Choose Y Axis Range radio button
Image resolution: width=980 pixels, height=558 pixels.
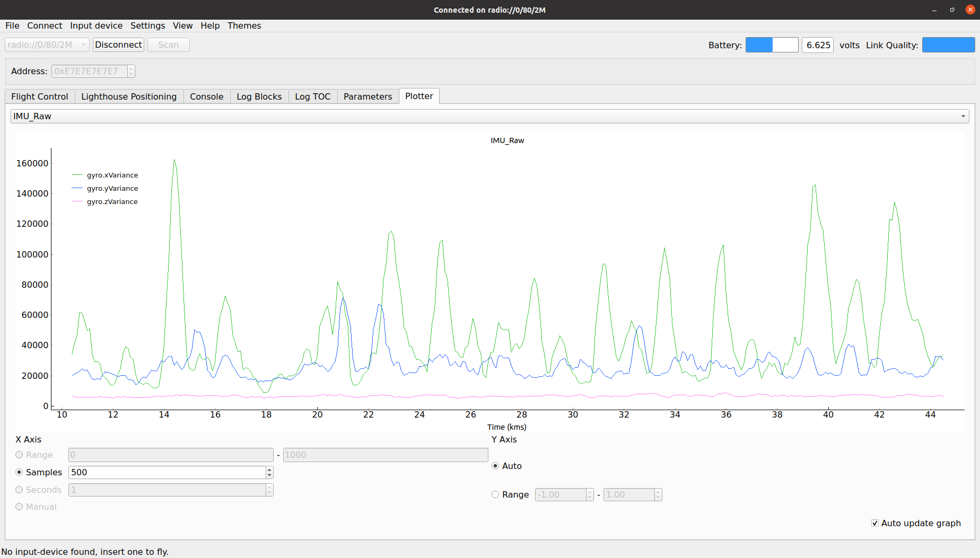click(x=495, y=494)
